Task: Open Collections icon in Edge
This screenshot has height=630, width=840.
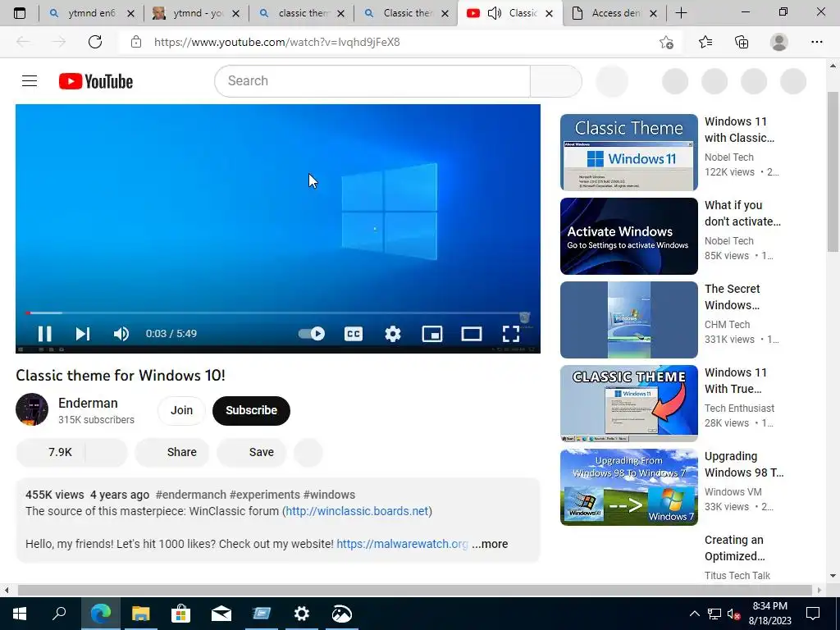Action: pyautogui.click(x=742, y=42)
